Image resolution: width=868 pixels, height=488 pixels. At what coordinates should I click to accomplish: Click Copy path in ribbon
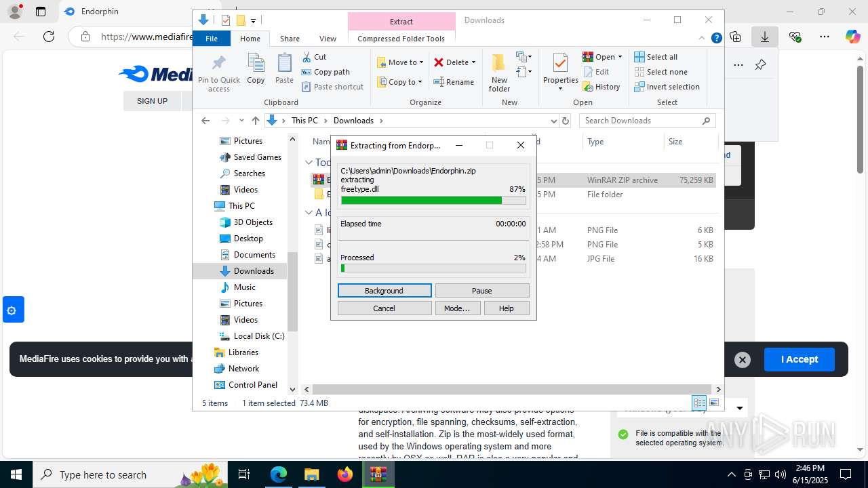pos(325,72)
